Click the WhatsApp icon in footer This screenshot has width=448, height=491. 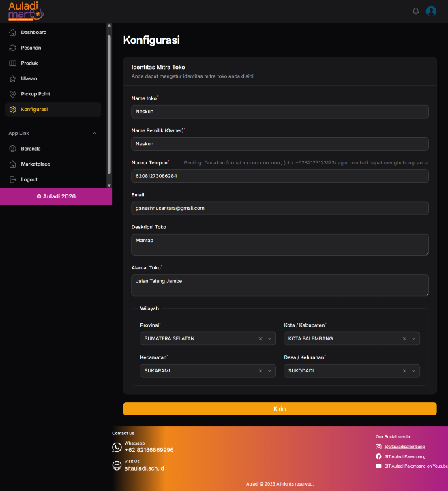[x=117, y=447]
